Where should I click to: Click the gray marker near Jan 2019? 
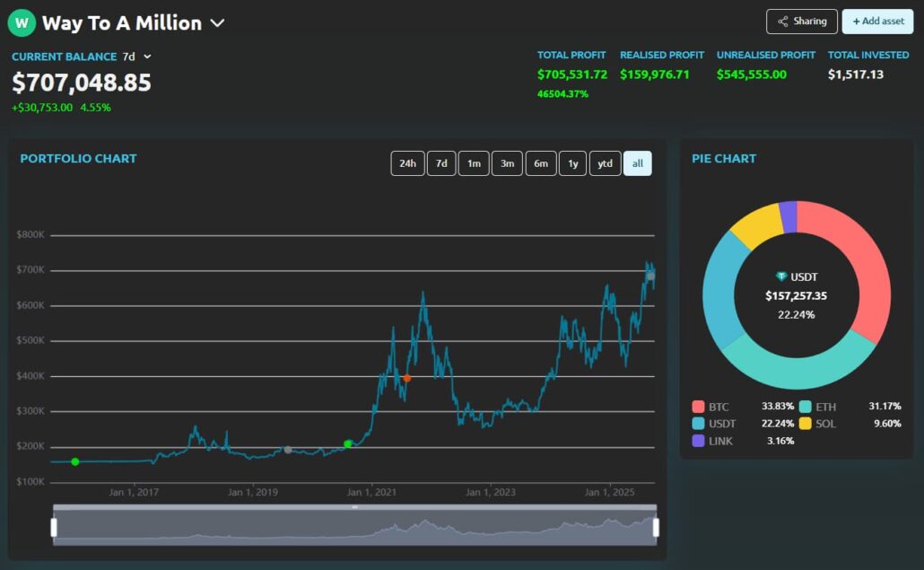click(287, 450)
